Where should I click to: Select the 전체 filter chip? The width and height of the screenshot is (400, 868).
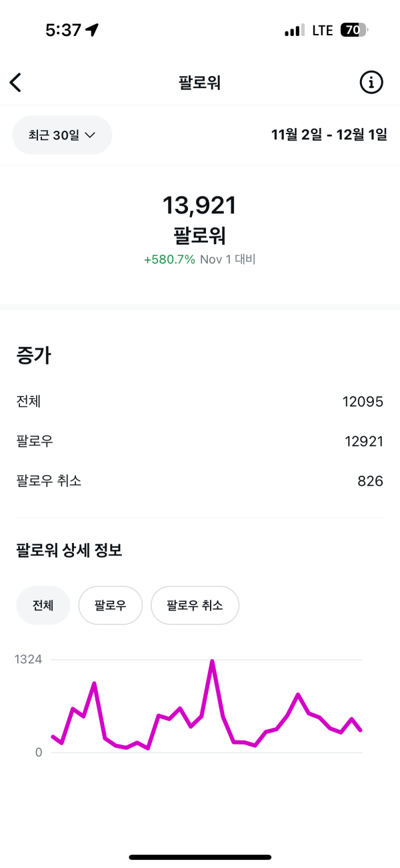click(43, 605)
